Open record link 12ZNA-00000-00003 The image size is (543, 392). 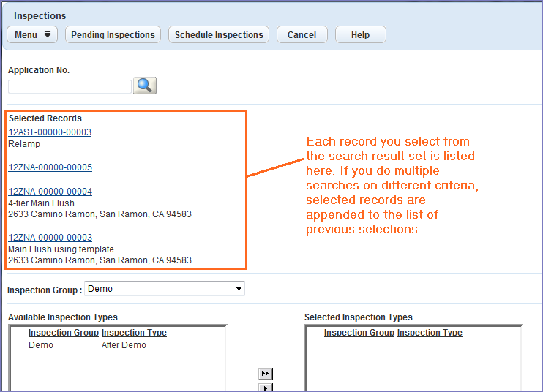[x=50, y=238]
